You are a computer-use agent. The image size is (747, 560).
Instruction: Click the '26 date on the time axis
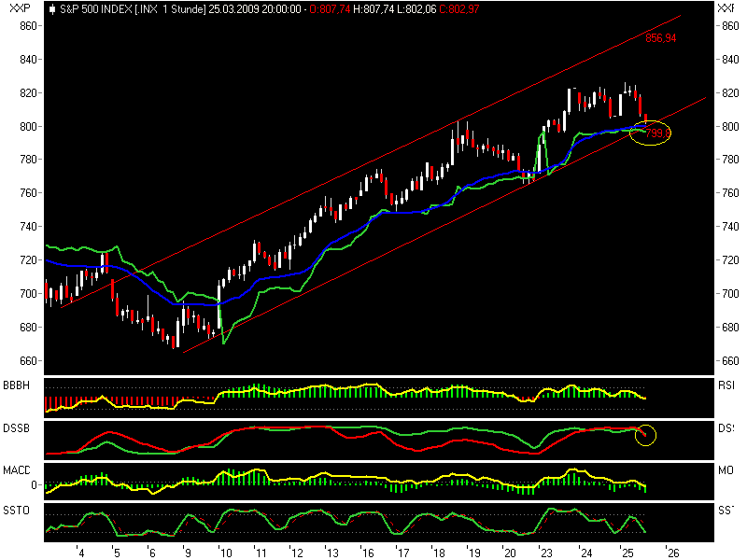click(x=672, y=553)
